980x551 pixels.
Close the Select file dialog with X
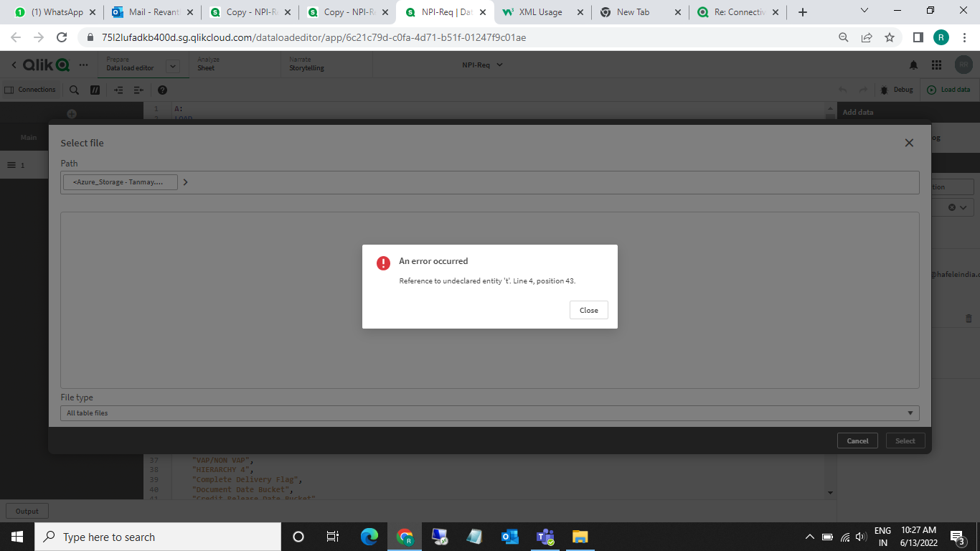tap(909, 143)
